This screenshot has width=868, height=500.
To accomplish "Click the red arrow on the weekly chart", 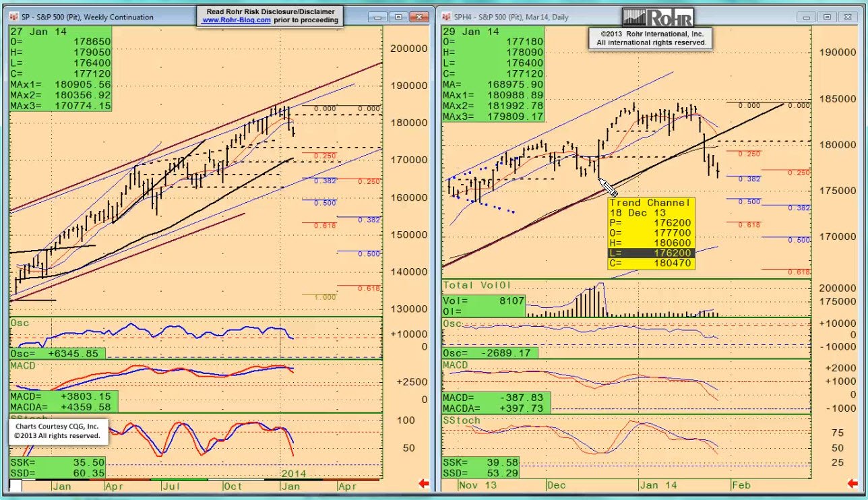I will coord(425,483).
